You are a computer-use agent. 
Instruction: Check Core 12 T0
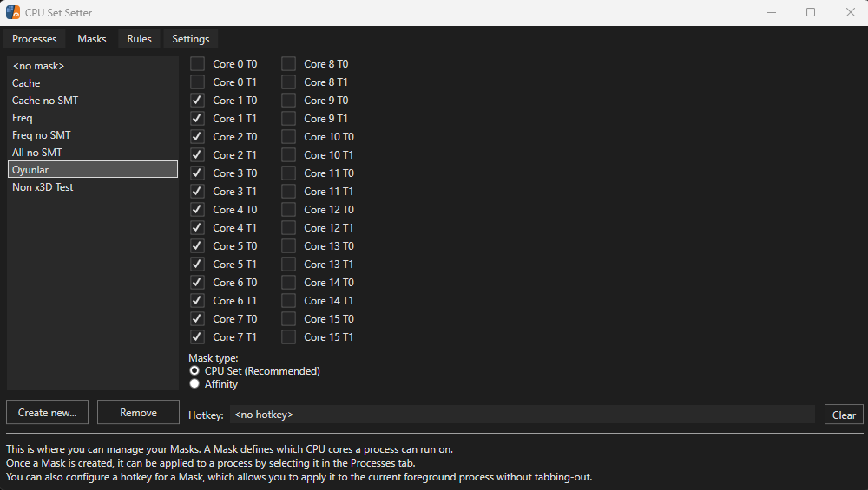coord(288,210)
